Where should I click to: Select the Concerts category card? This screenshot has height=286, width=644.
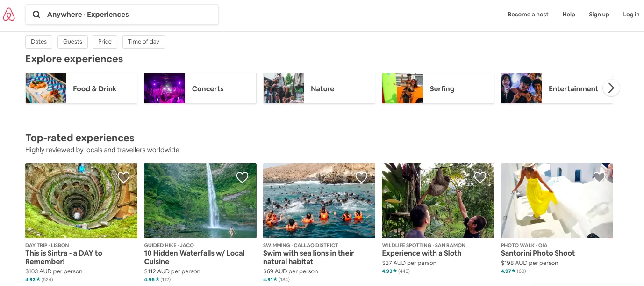tap(200, 88)
